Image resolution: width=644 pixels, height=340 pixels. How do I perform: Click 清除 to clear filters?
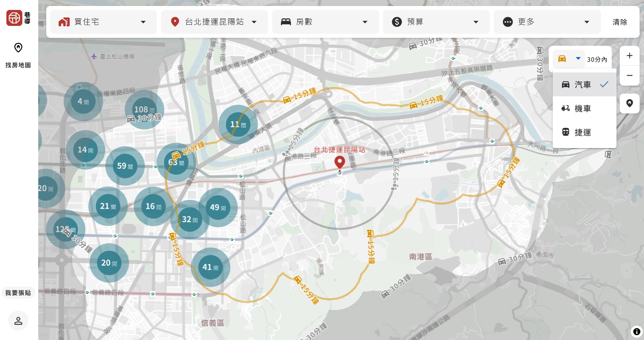click(x=620, y=22)
